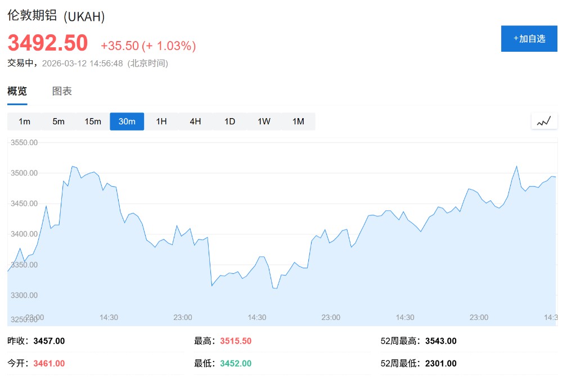Select the 1W weekly interval
This screenshot has height=392, width=576.
click(x=264, y=121)
